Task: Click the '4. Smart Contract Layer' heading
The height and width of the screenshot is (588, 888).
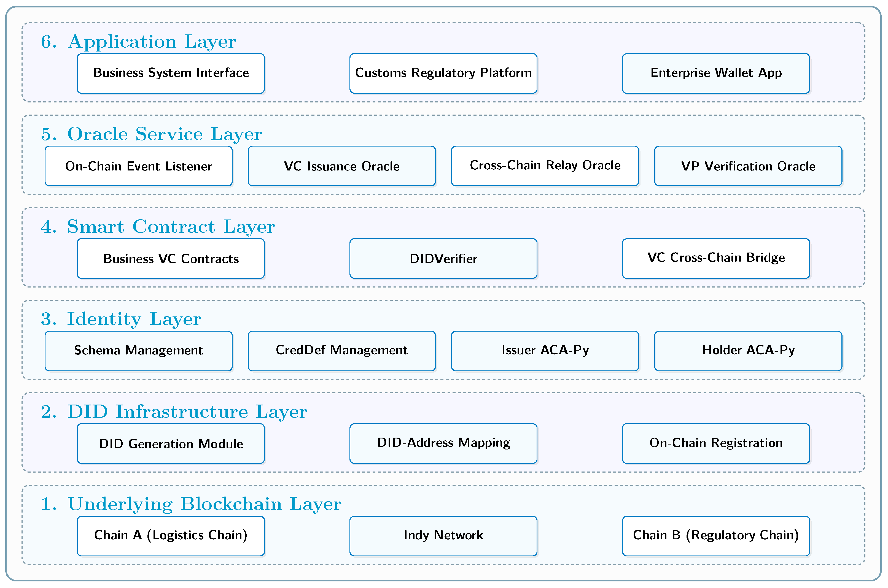Action: 158,227
